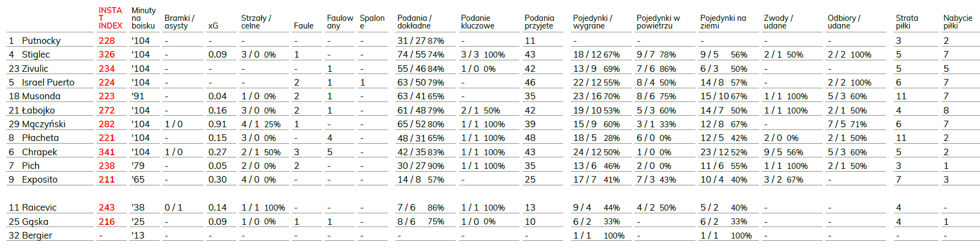This screenshot has width=980, height=249.
Task: Click the Strzały / celne header
Action: coord(256,22)
